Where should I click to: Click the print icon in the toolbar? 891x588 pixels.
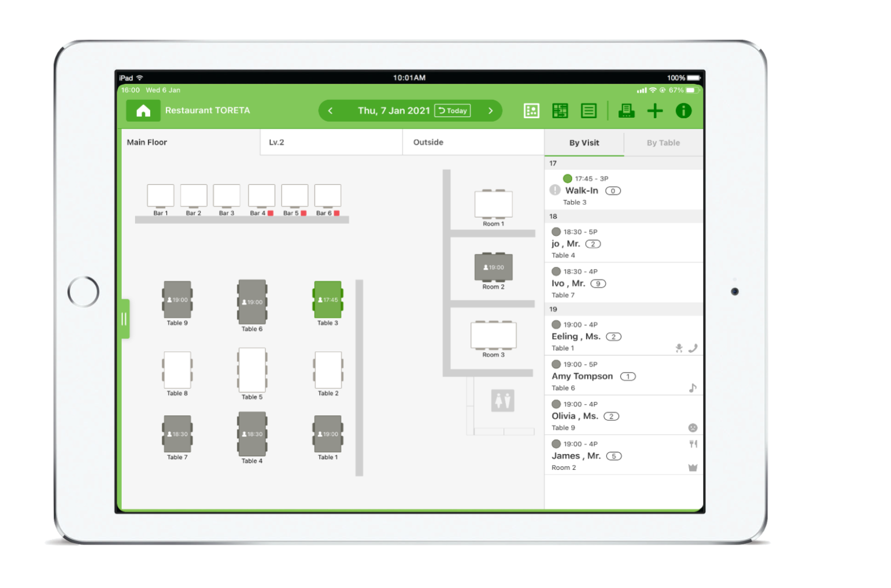tap(626, 110)
